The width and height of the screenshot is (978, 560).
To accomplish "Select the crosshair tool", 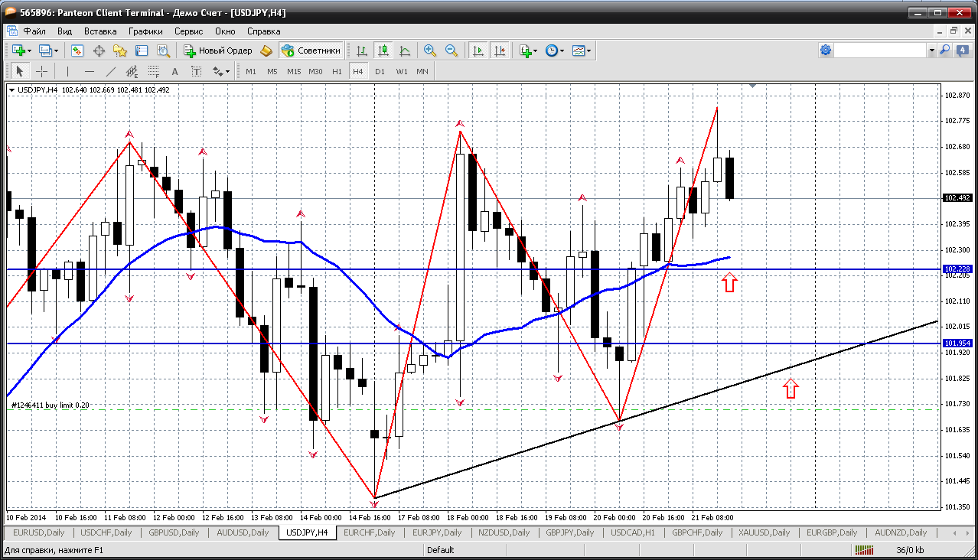I will tap(41, 71).
